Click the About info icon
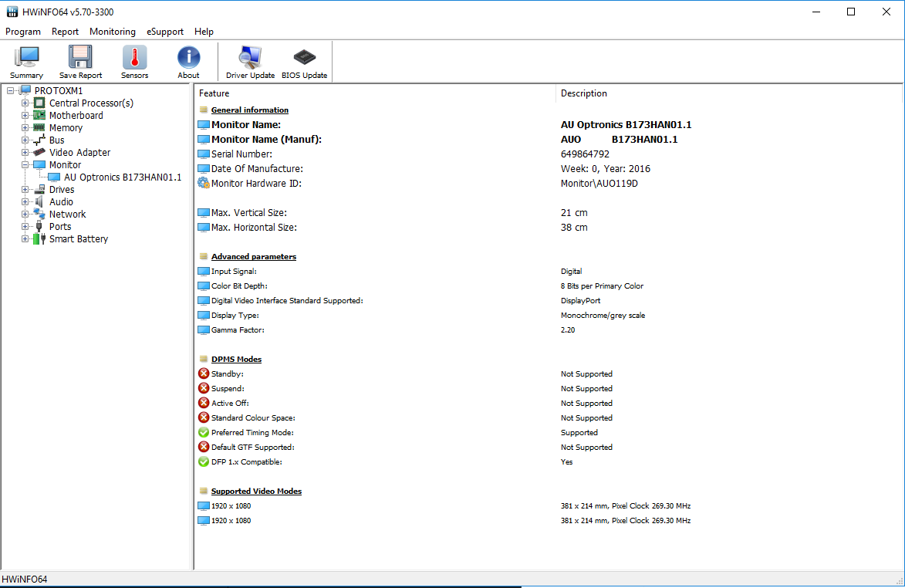 188,62
